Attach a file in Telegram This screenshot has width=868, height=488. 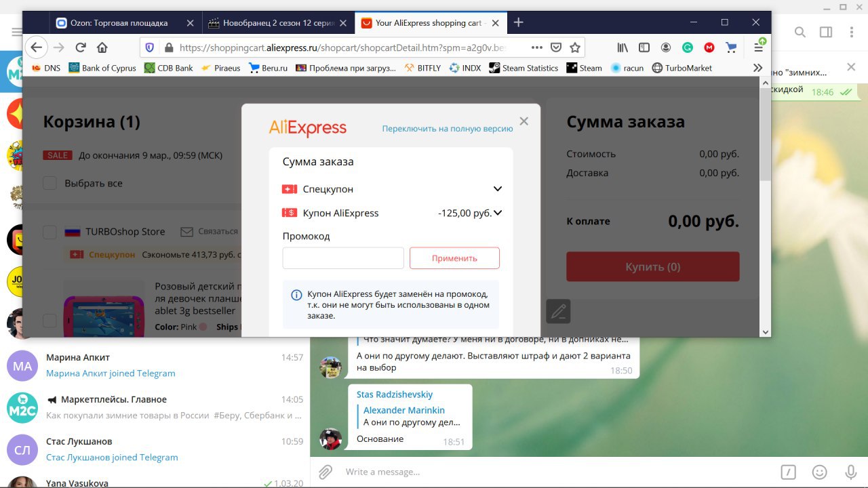tap(325, 472)
